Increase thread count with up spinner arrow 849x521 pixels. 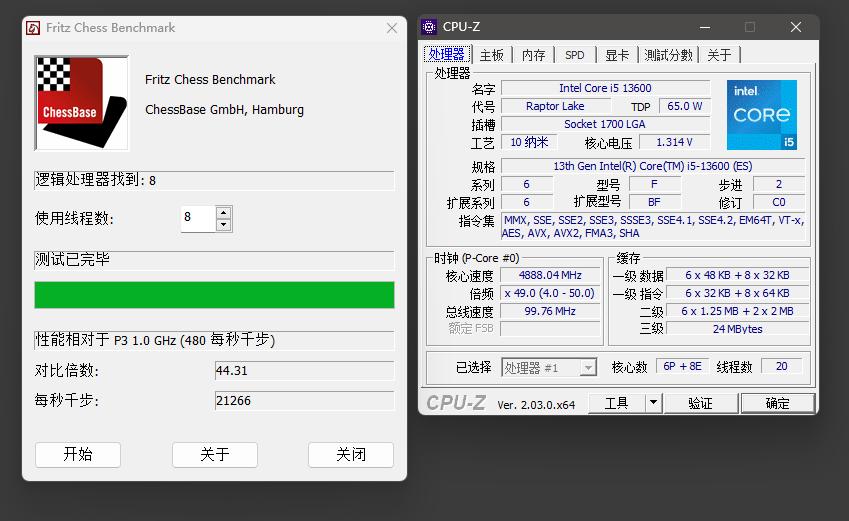[224, 212]
